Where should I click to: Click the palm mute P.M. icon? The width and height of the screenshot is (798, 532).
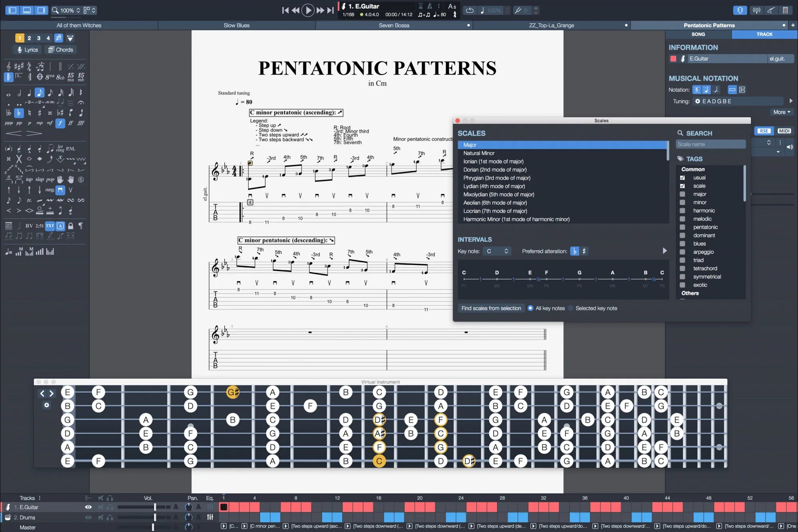point(71,149)
